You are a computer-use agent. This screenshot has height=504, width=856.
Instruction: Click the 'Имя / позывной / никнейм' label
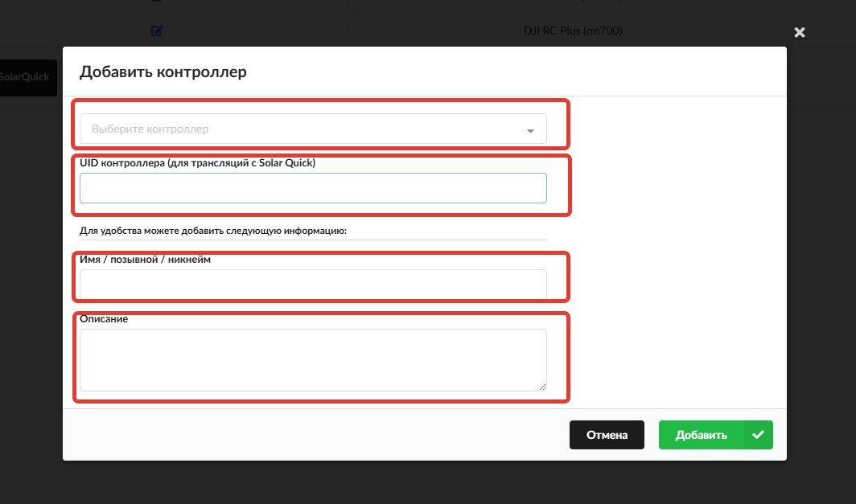(x=145, y=260)
